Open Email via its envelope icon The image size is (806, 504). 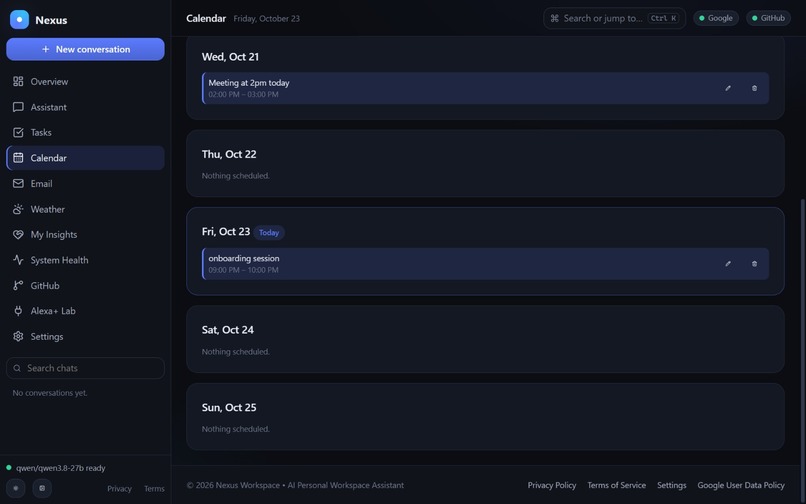pyautogui.click(x=18, y=184)
